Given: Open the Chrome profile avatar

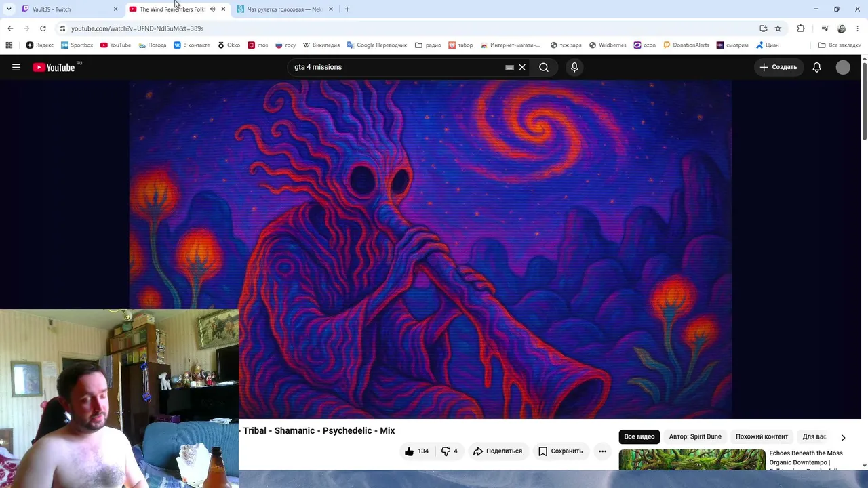Looking at the screenshot, I should pyautogui.click(x=842, y=28).
